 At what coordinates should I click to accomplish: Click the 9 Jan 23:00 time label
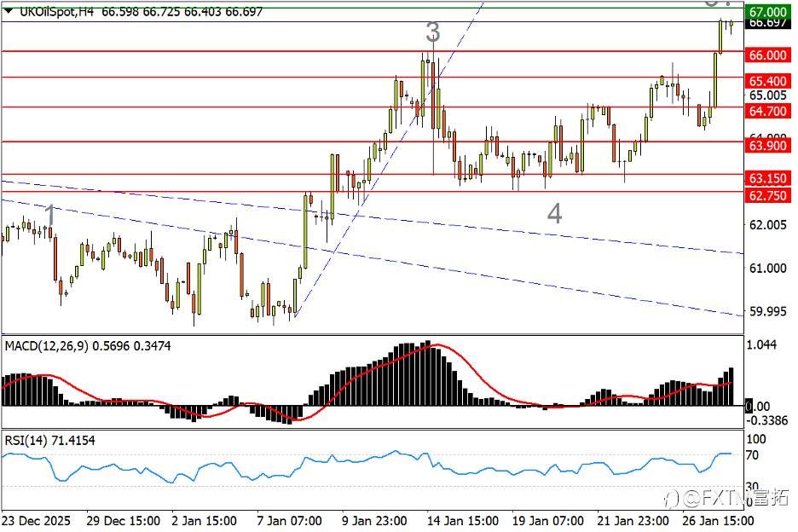tap(374, 521)
